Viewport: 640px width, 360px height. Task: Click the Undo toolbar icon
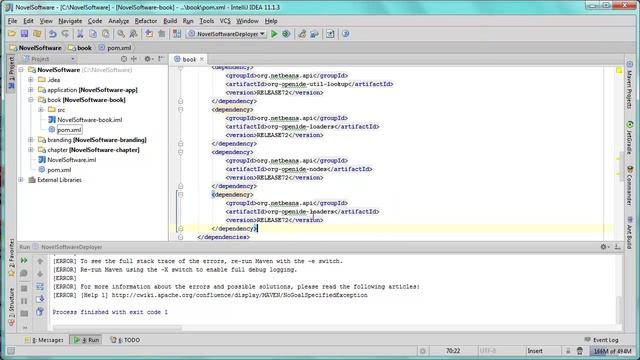click(x=52, y=34)
